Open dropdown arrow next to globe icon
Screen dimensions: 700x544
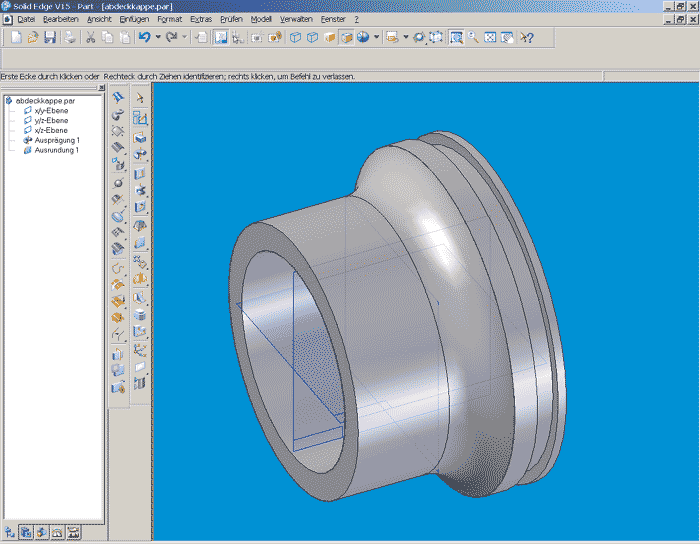pyautogui.click(x=376, y=37)
